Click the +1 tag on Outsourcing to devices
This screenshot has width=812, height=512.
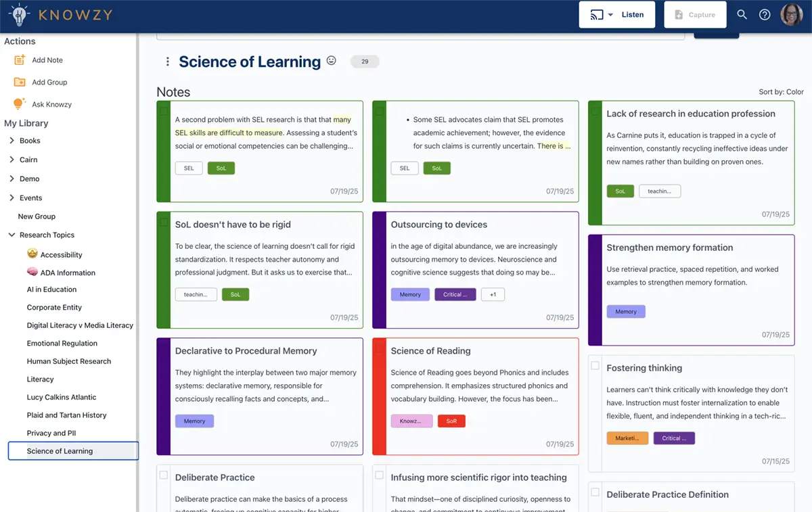click(493, 294)
